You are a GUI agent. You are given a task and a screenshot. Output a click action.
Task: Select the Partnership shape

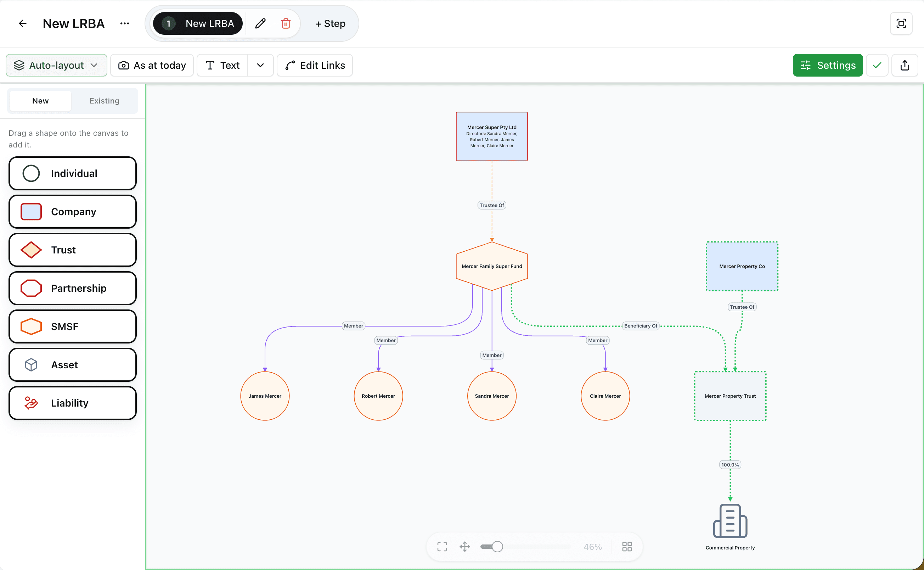(73, 288)
